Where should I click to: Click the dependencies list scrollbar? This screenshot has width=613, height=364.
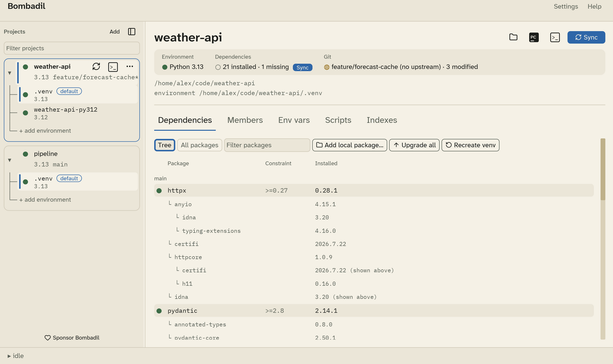point(603,169)
